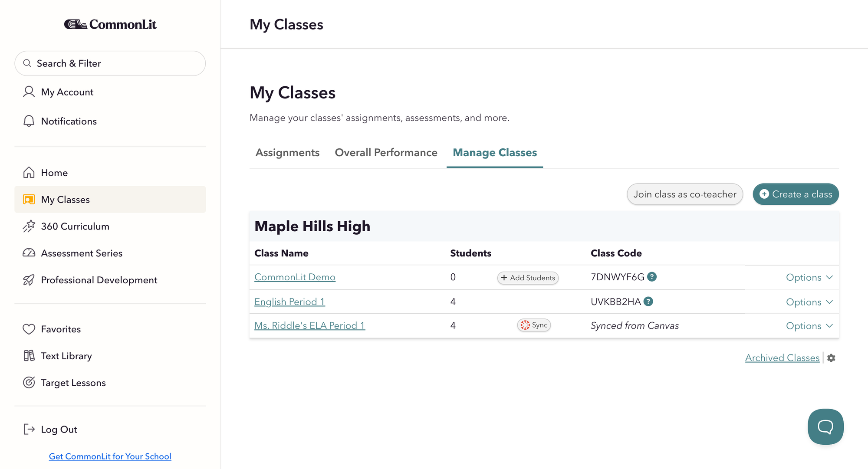The image size is (868, 469).
Task: Click the Students column header
Action: [470, 253]
